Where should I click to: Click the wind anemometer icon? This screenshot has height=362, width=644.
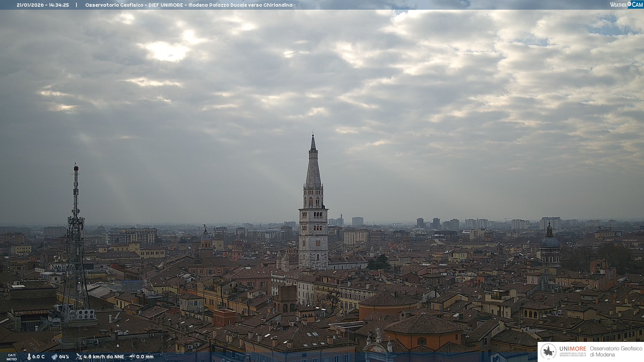click(x=79, y=357)
